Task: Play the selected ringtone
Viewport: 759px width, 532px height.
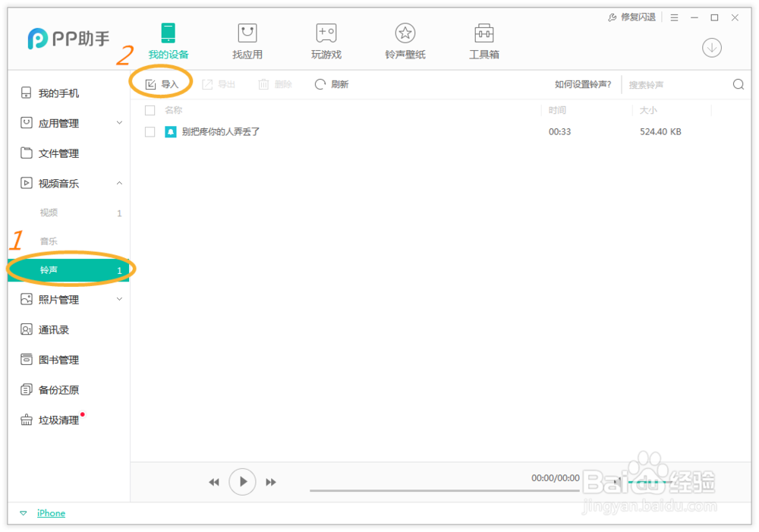Action: [243, 482]
